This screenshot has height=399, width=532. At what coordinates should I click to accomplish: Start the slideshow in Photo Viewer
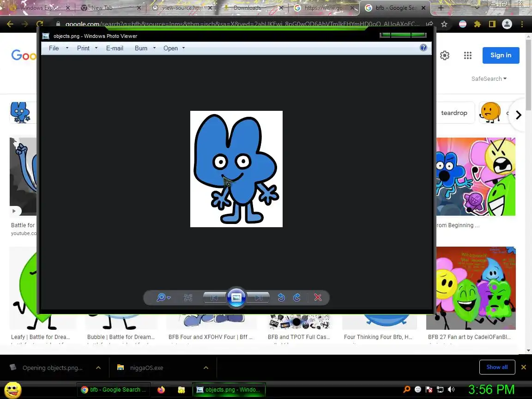click(x=236, y=297)
